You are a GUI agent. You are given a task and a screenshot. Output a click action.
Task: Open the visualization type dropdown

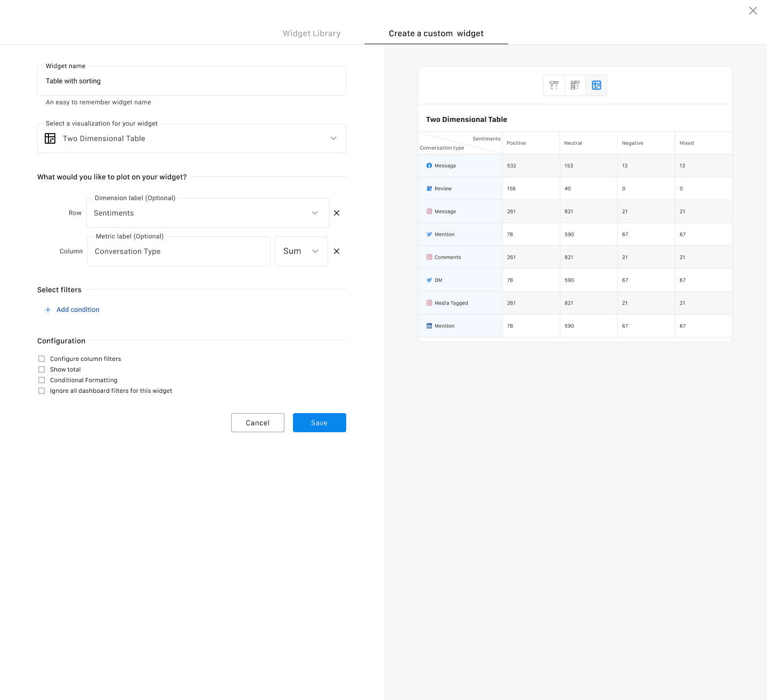click(x=192, y=138)
